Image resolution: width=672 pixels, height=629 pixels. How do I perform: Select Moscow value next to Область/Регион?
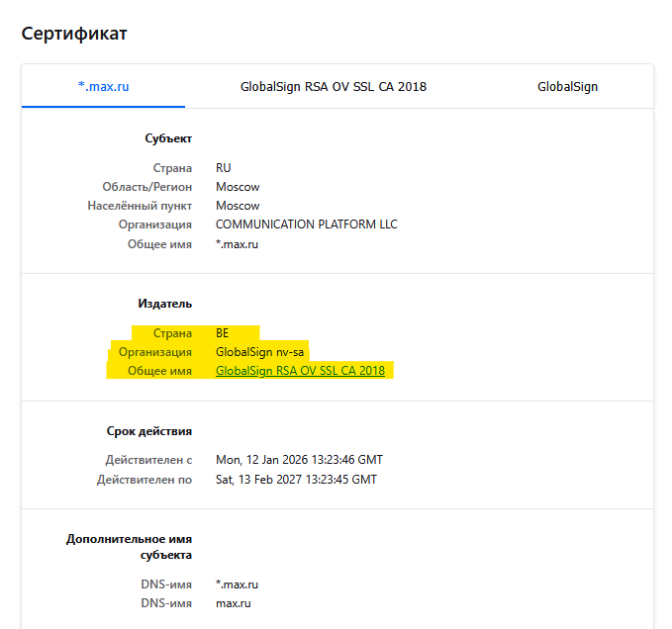coord(238,187)
